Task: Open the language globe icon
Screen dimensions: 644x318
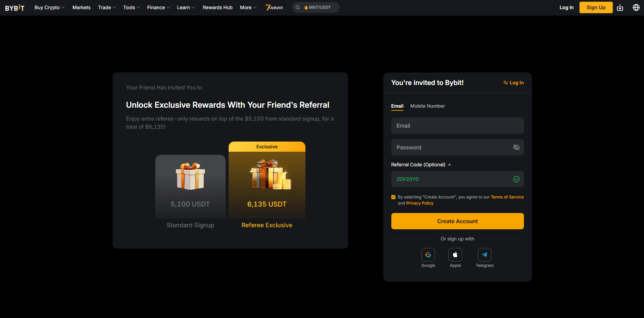Action: coord(636,7)
